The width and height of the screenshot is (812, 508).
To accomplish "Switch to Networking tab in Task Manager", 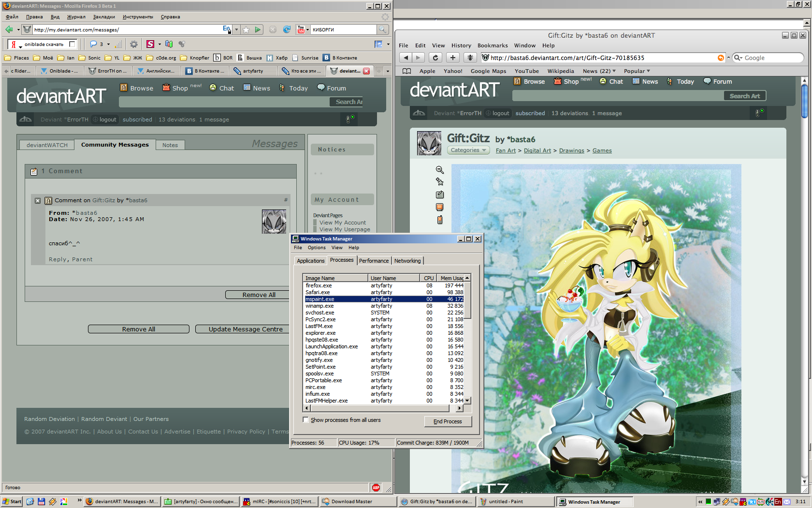I will coord(407,261).
